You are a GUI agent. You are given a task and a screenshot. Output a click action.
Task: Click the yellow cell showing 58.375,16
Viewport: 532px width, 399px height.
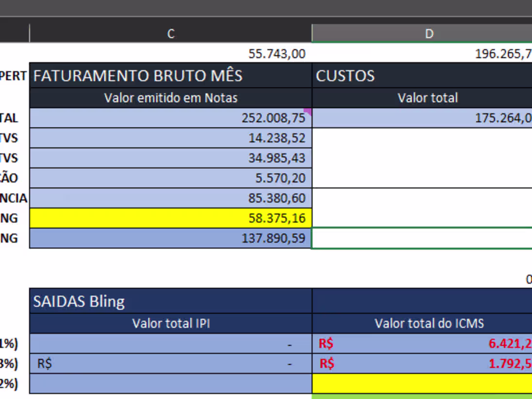(170, 218)
